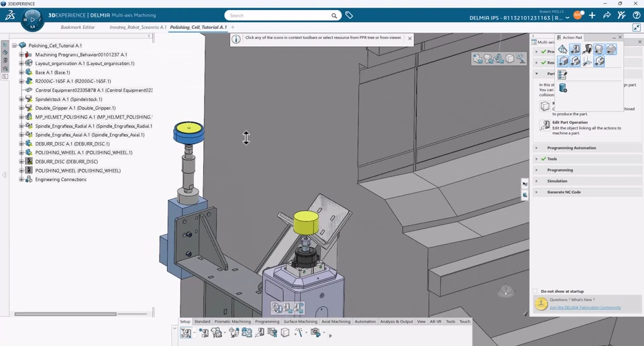This screenshot has height=346, width=644.
Task: Click the Action Pad checklist edit icon
Action: coord(562,74)
